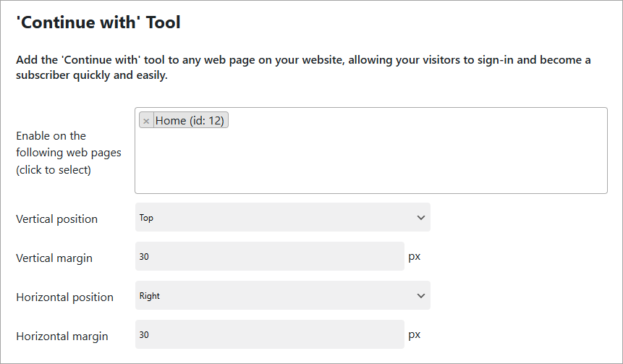Click the bold 'Continue with' description paragraph

303,67
